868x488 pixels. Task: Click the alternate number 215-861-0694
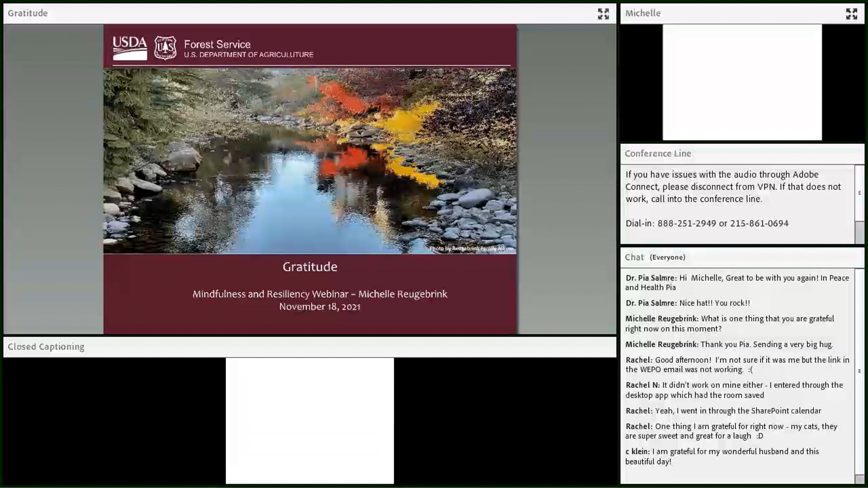coord(759,223)
